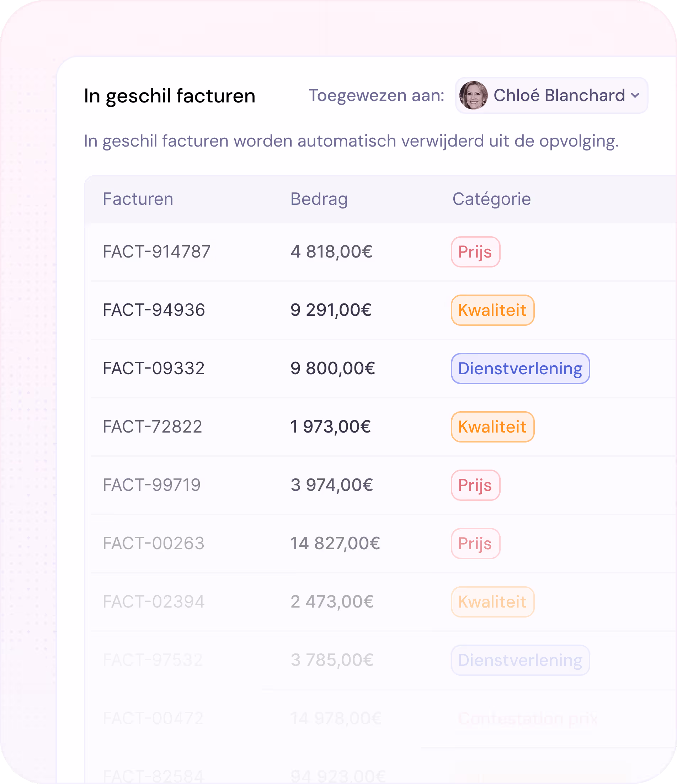Open invoice FACT-72822
This screenshot has width=677, height=784.
[153, 427]
